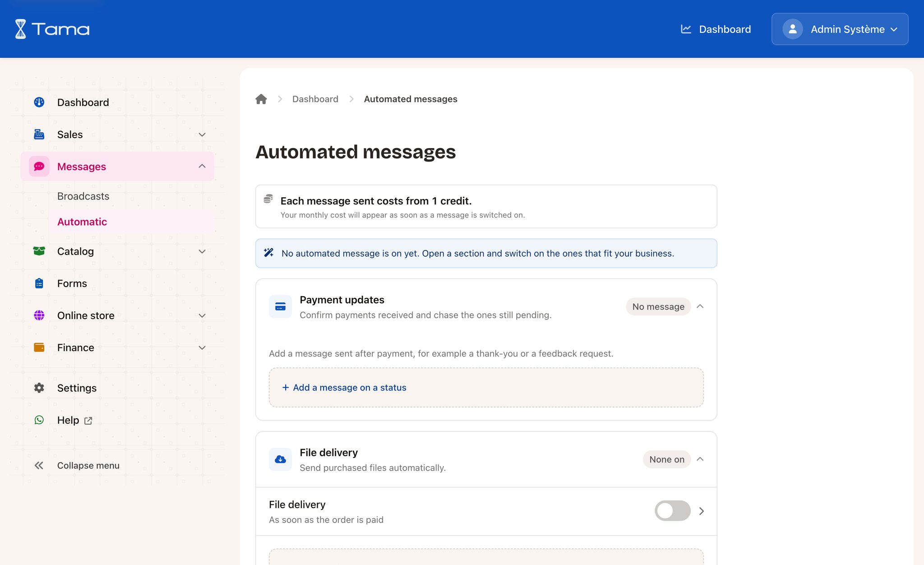Click the File delivery cloud download icon
The width and height of the screenshot is (924, 565).
coord(280,459)
